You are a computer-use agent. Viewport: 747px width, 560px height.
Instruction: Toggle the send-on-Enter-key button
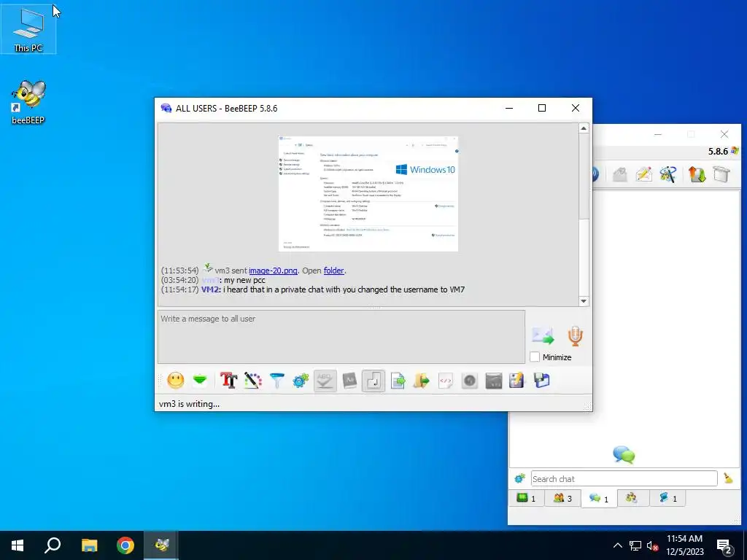[373, 381]
